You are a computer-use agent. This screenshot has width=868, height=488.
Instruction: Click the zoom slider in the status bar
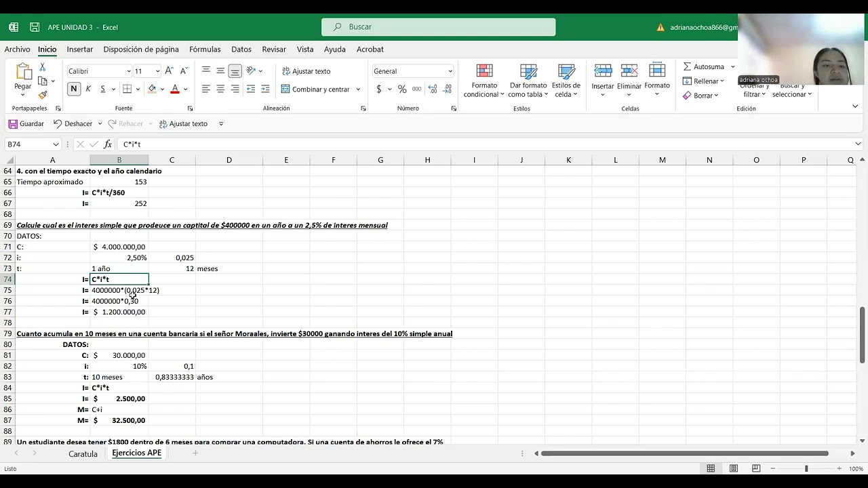pos(806,468)
